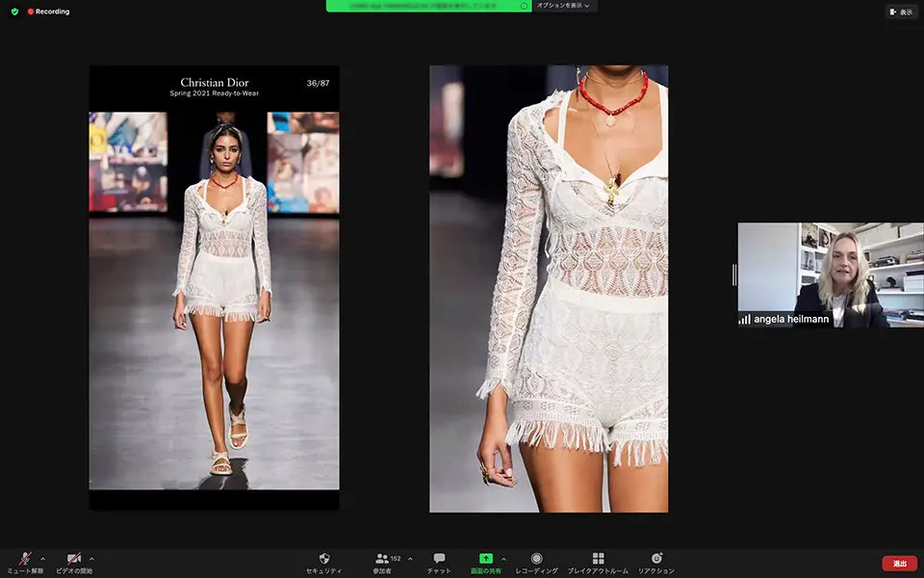Select angela heilmann's video thumbnail
The image size is (924, 578).
point(831,275)
